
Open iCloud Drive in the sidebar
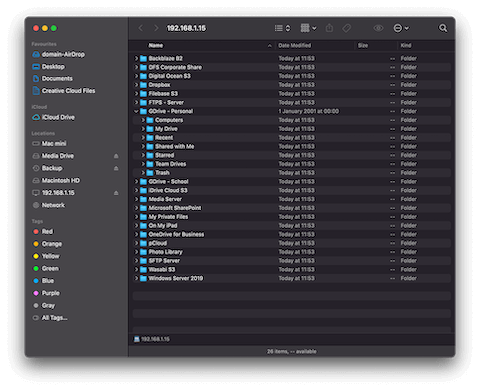tap(53, 117)
